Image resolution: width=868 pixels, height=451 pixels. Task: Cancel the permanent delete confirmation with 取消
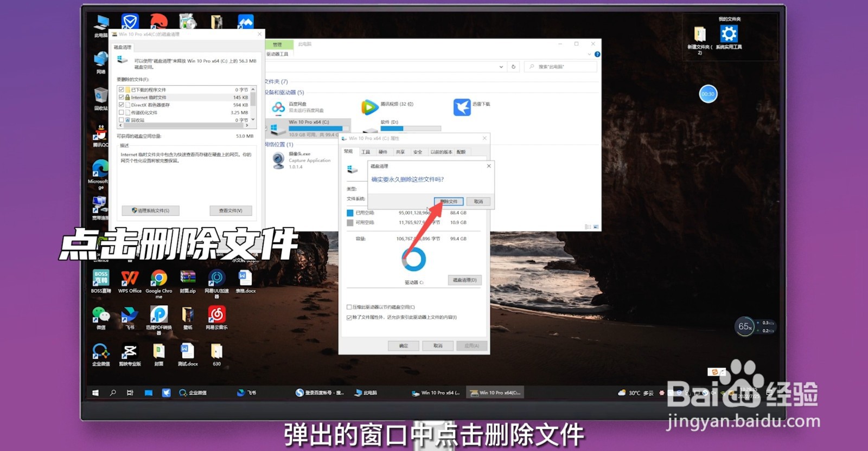(478, 202)
